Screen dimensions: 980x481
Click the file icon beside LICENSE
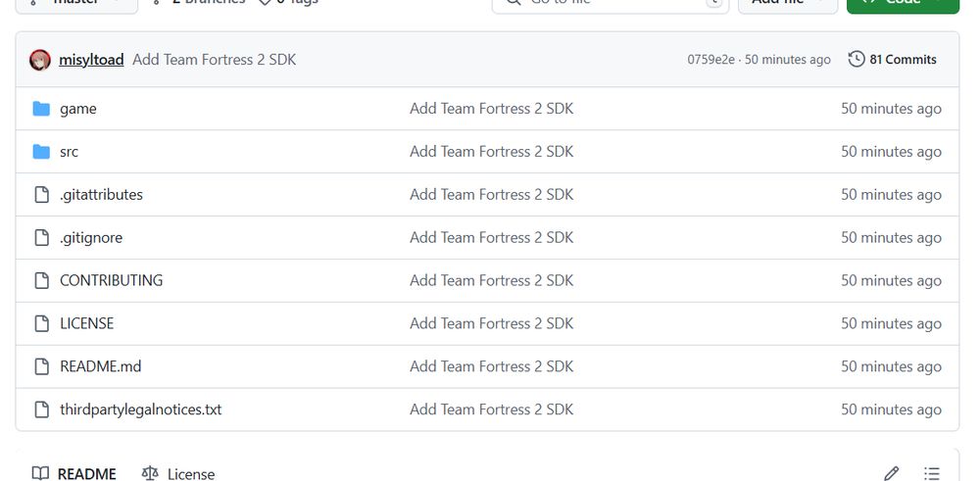pos(41,323)
